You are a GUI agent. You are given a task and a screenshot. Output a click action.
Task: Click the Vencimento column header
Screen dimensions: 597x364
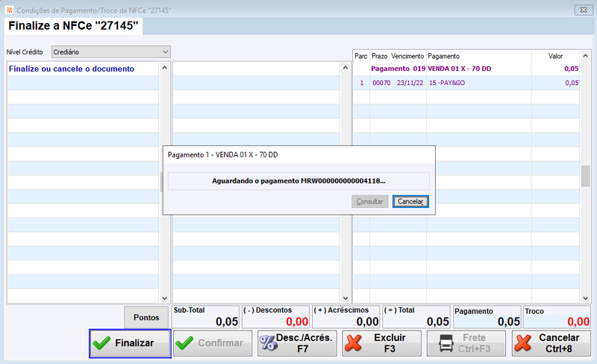[x=407, y=57]
